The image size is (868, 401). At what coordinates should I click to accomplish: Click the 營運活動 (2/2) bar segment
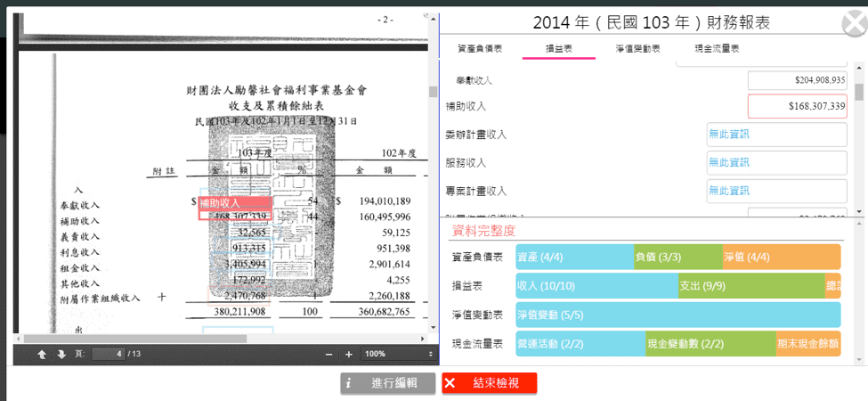(580, 343)
